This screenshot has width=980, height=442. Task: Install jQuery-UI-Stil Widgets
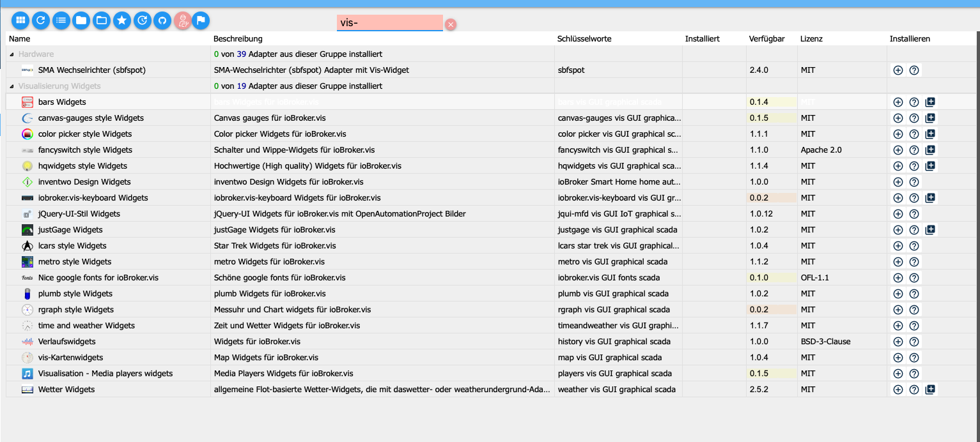point(898,214)
